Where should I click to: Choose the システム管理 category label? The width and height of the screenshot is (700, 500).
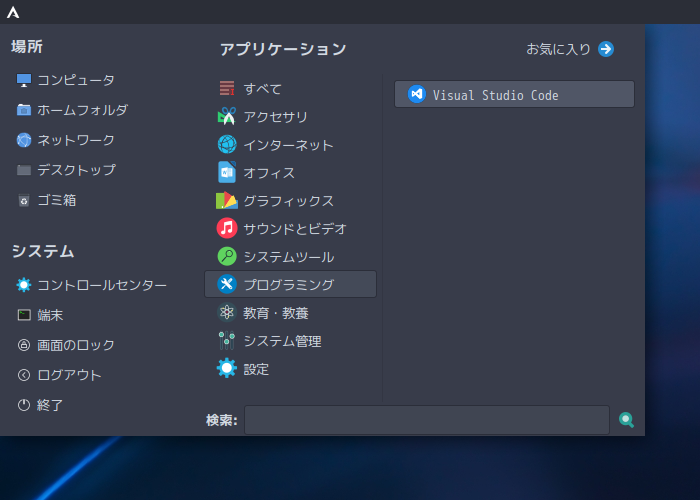pos(283,341)
